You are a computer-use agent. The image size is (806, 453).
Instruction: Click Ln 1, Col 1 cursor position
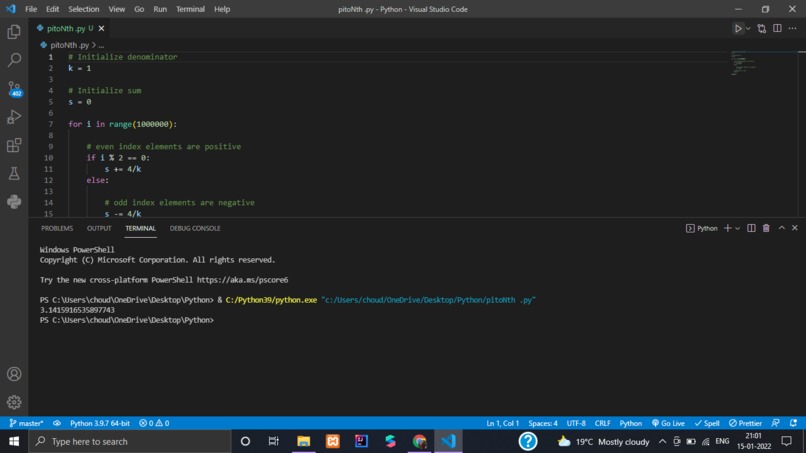(502, 423)
